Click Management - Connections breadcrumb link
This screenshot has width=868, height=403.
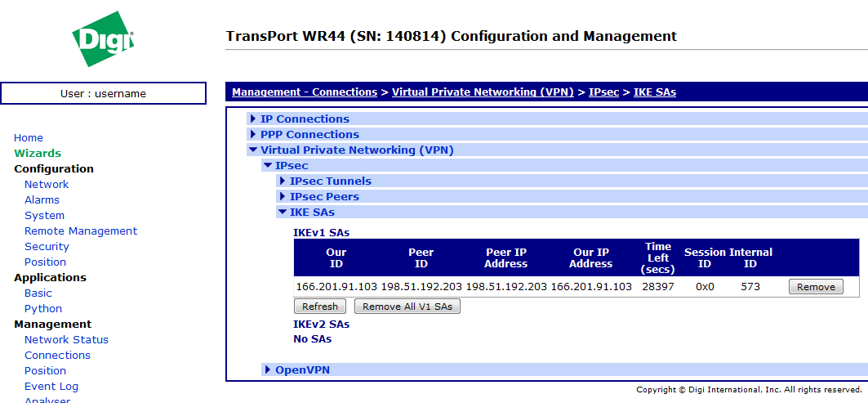(304, 92)
